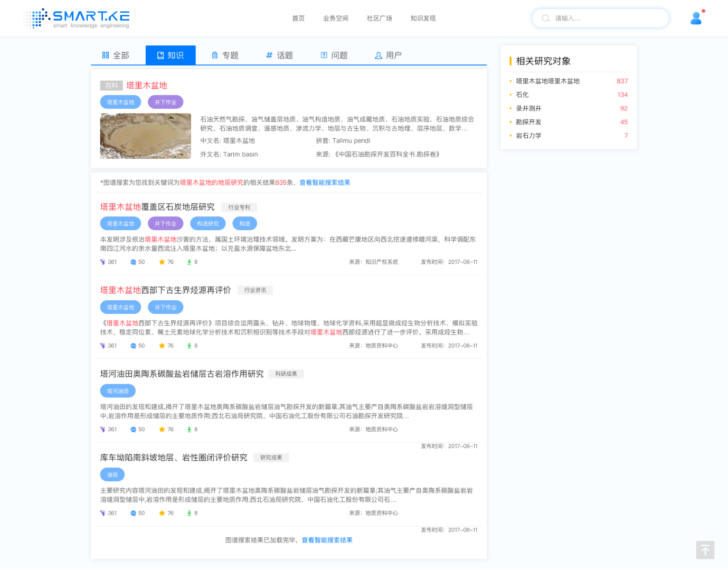
Task: Click the 塔里木盆地 satellite thumbnail image
Action: click(x=146, y=136)
